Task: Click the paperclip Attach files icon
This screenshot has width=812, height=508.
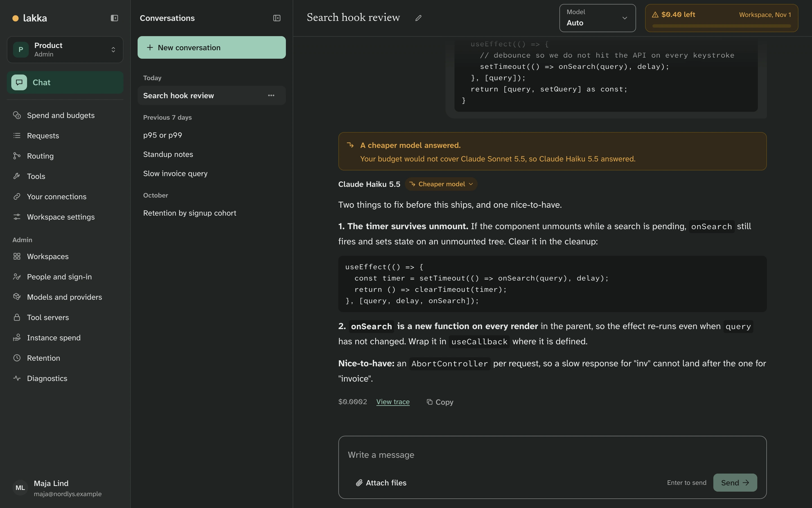Action: [359, 483]
